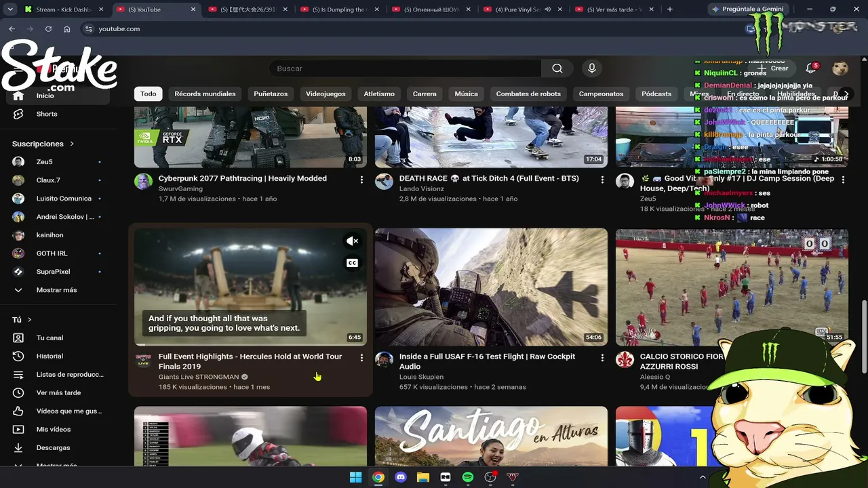The height and width of the screenshot is (488, 868).
Task: Click the Chrome back arrow
Action: pos(12,29)
